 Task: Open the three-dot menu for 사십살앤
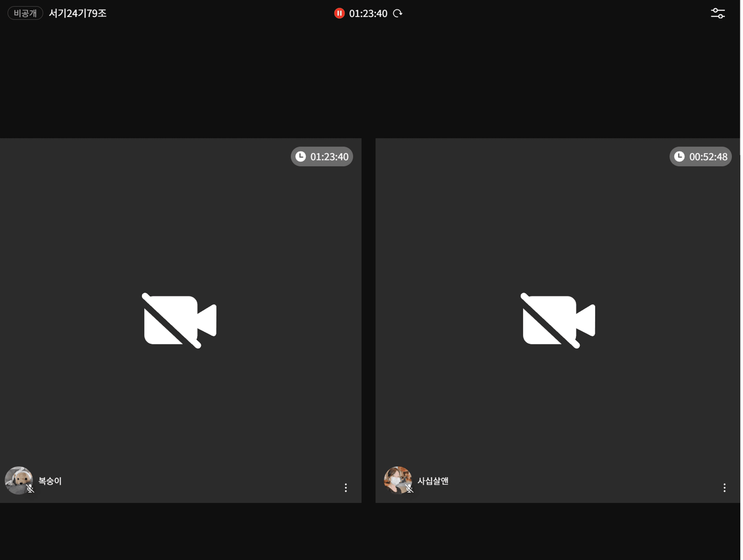click(x=724, y=488)
